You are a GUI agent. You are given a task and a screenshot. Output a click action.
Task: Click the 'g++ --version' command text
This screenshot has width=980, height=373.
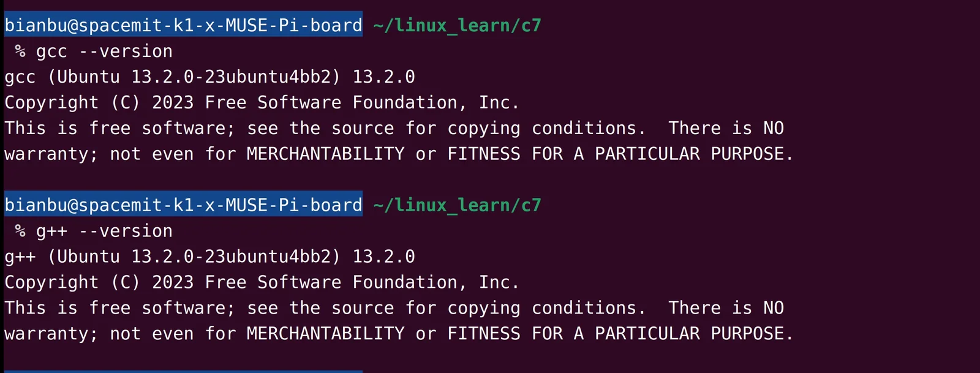tap(104, 231)
